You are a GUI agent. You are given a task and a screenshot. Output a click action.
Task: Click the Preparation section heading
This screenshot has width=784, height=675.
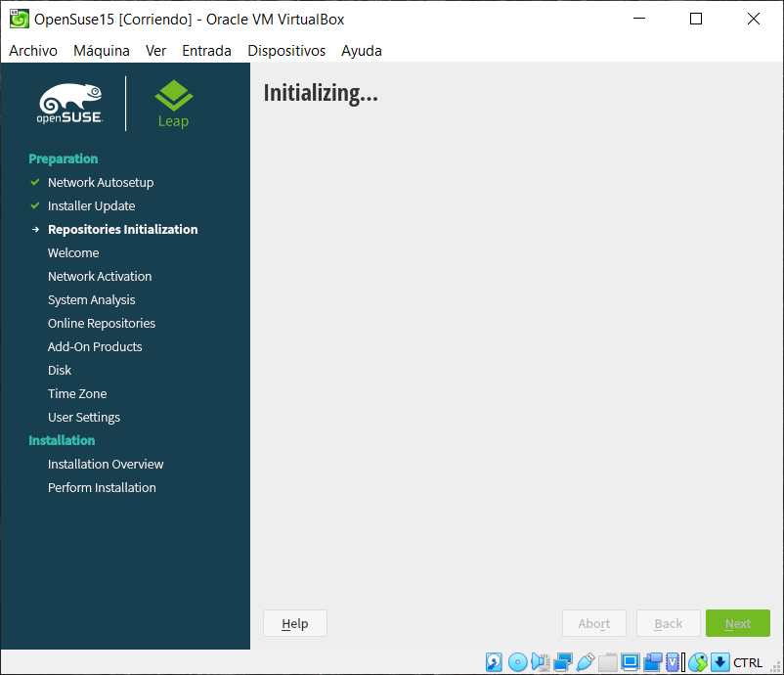click(x=63, y=158)
